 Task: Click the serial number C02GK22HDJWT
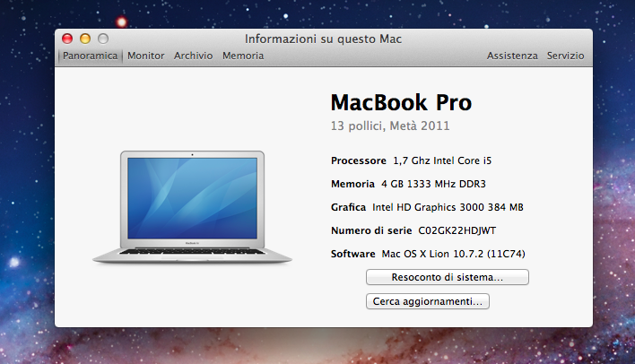[x=457, y=230]
